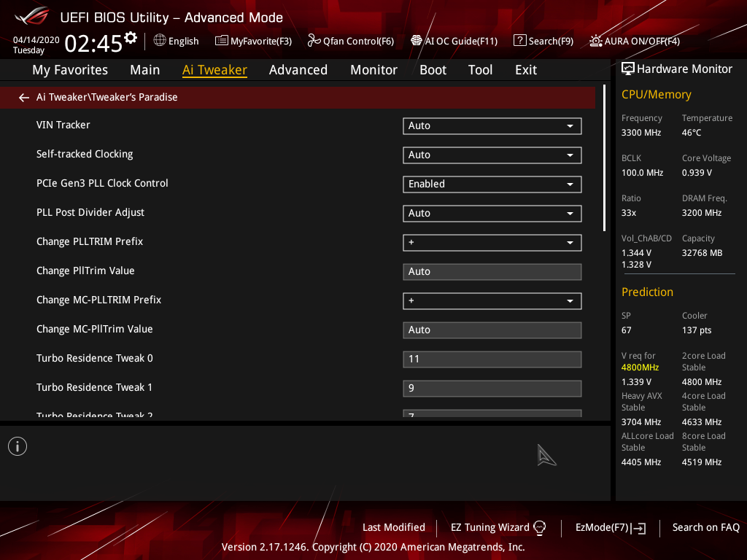
Task: Click the 4800MHz yellow prediction value
Action: click(640, 367)
